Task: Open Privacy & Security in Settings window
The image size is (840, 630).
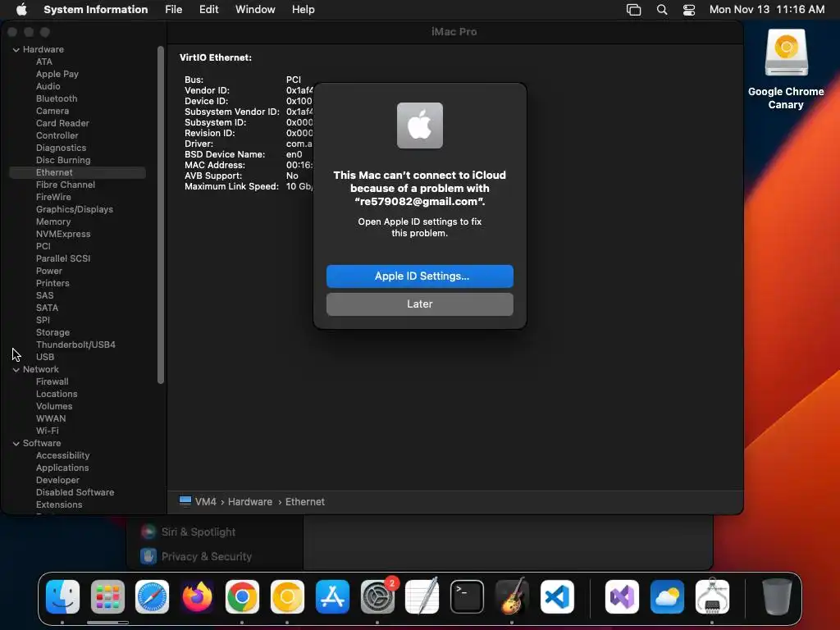Action: click(206, 556)
